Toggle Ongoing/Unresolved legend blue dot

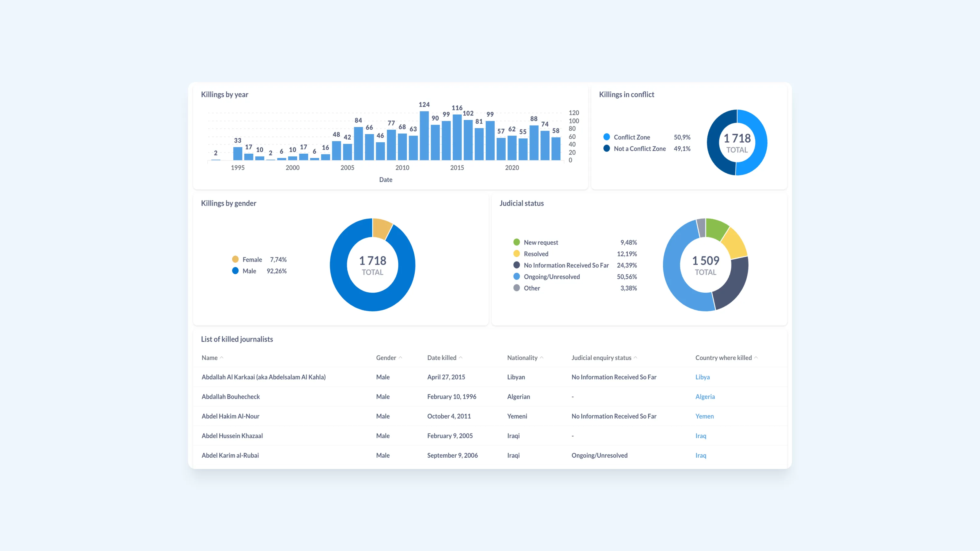(x=516, y=276)
